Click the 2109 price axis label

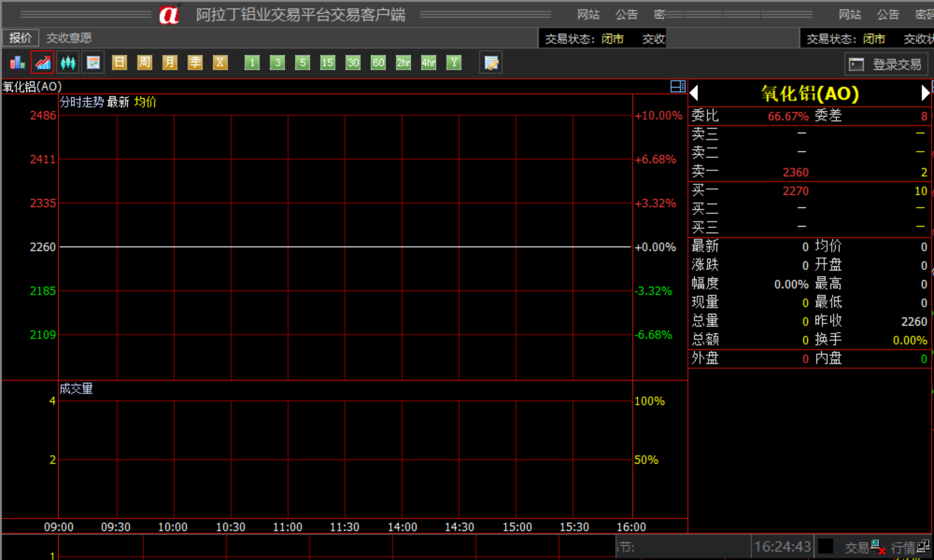pyautogui.click(x=43, y=335)
